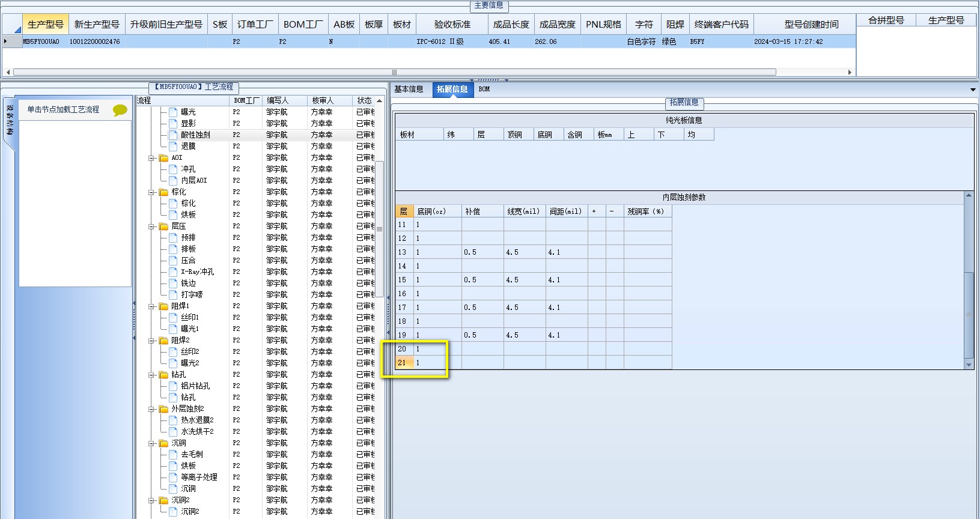The width and height of the screenshot is (980, 519).
Task: Sort by the 生产型号 column header
Action: [46, 25]
